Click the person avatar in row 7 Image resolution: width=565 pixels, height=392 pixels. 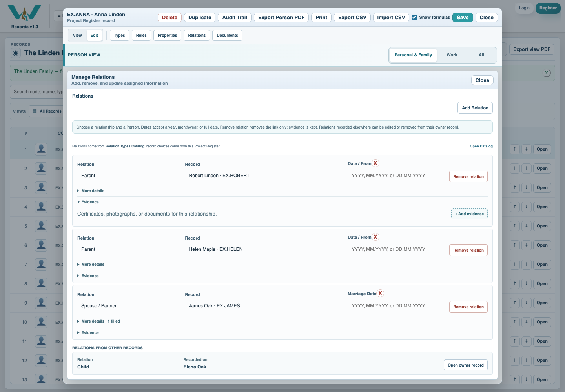(x=41, y=264)
